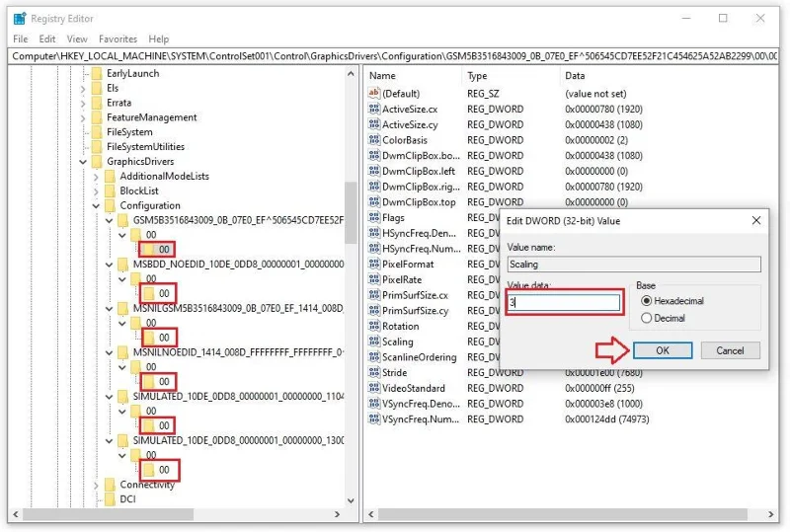Expand the Connectivity tree node

[96, 486]
